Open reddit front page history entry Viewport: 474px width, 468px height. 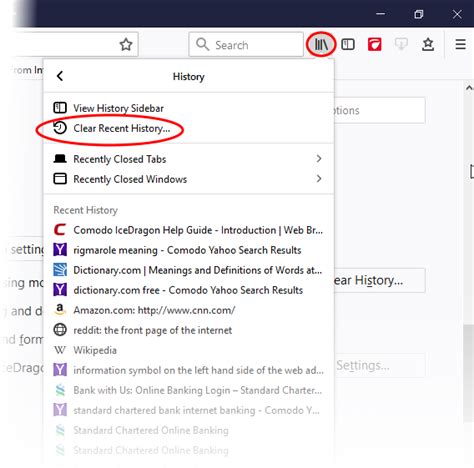(x=189, y=330)
